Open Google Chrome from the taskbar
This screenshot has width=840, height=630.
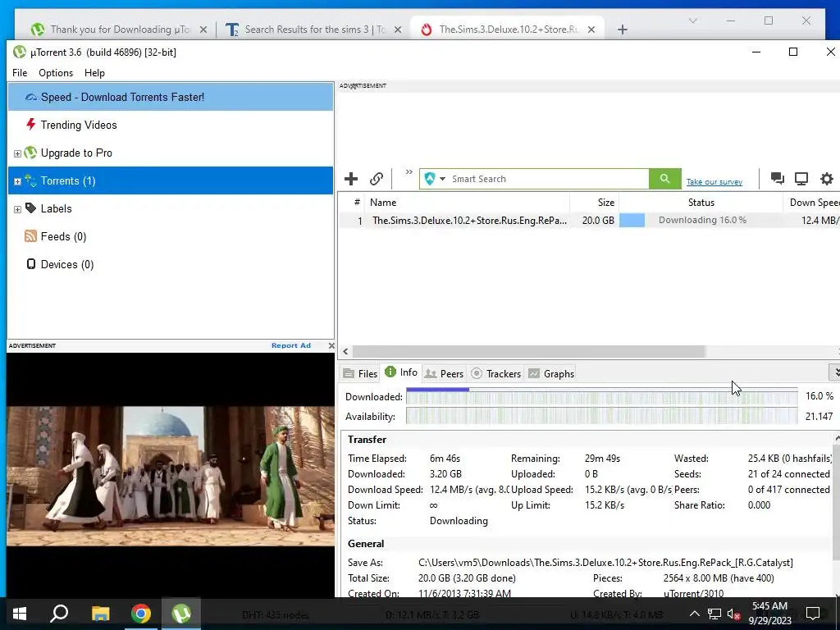[x=141, y=614]
